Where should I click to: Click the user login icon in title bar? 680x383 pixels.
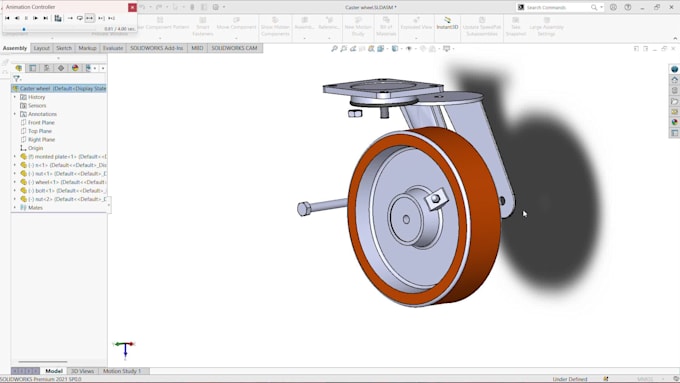click(613, 7)
